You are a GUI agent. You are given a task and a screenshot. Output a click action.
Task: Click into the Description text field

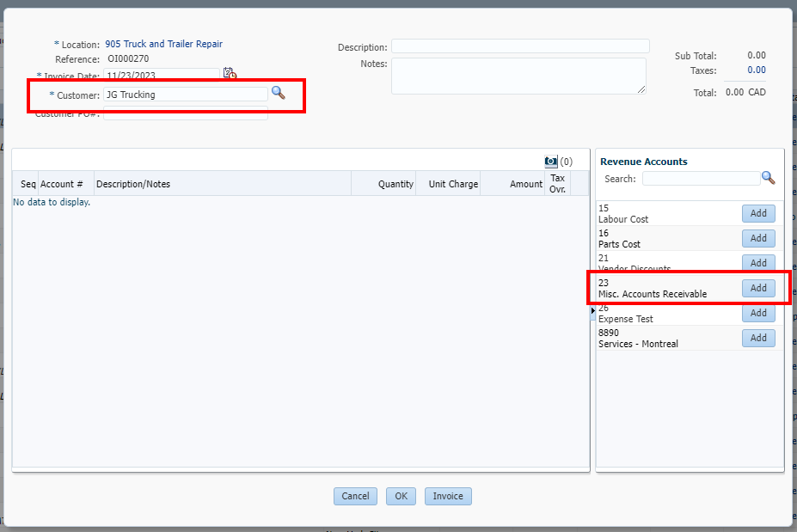click(x=520, y=46)
